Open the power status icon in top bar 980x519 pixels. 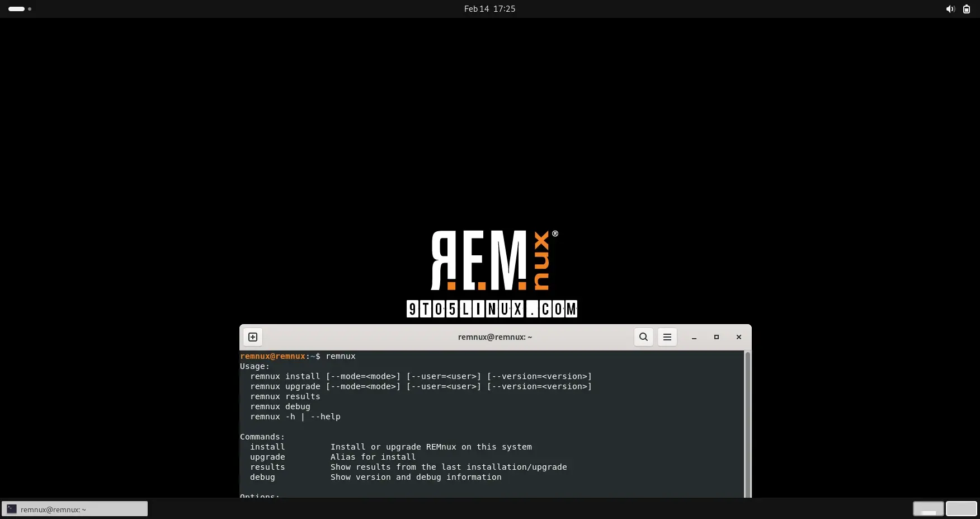[x=967, y=9]
